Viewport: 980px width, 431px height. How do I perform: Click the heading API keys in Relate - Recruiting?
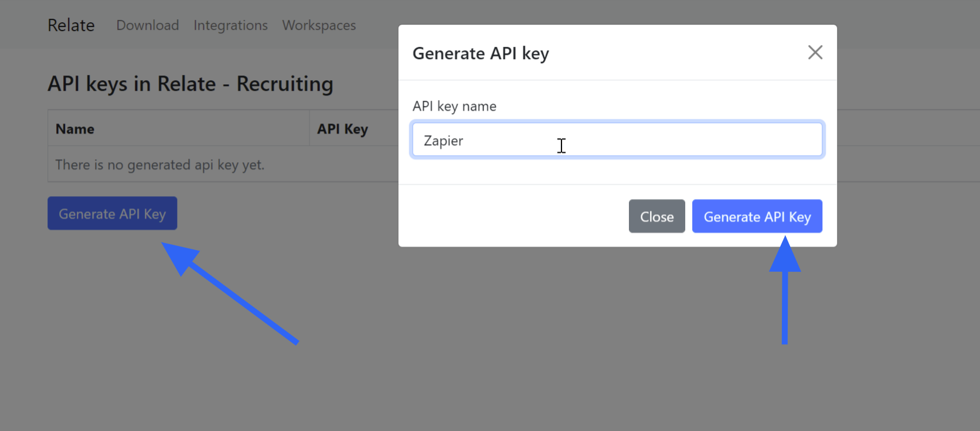click(x=190, y=84)
